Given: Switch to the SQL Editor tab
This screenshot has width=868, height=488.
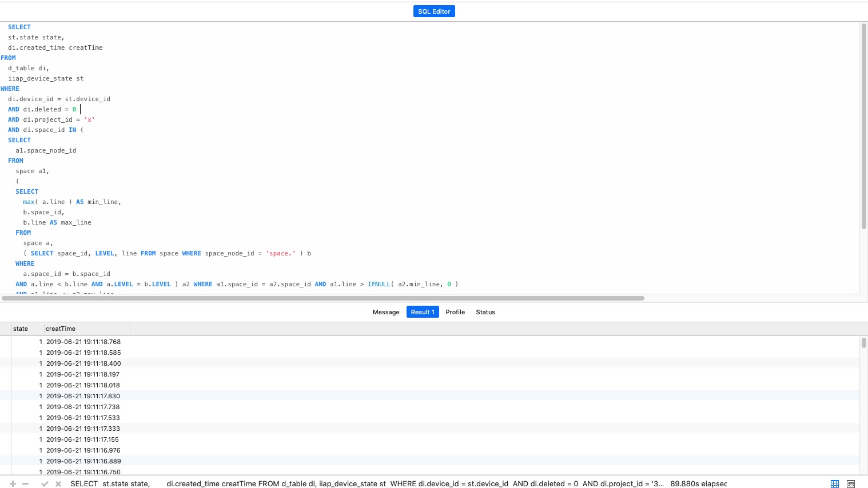Looking at the screenshot, I should pyautogui.click(x=434, y=11).
